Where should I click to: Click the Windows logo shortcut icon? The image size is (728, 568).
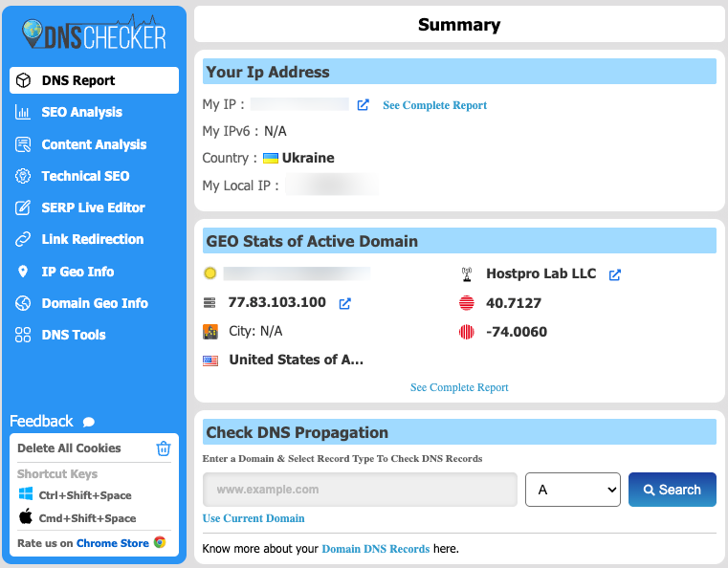point(26,493)
